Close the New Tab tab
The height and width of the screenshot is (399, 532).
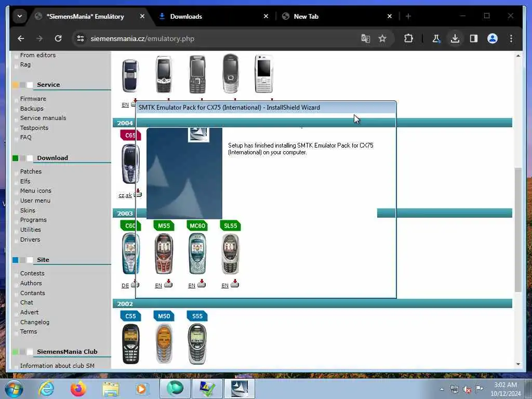tap(390, 16)
